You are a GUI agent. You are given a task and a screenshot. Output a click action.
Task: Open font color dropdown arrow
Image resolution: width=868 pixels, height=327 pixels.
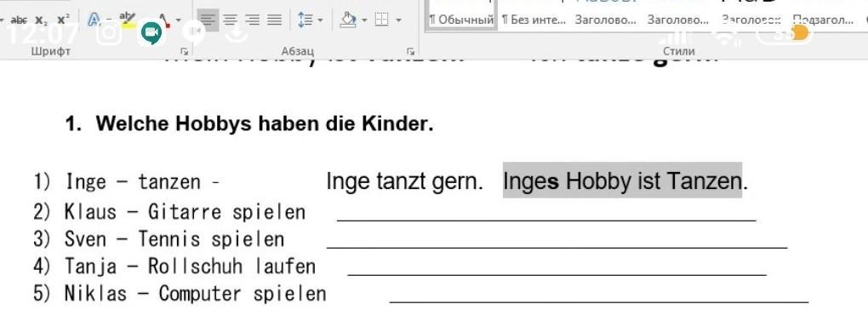click(178, 20)
